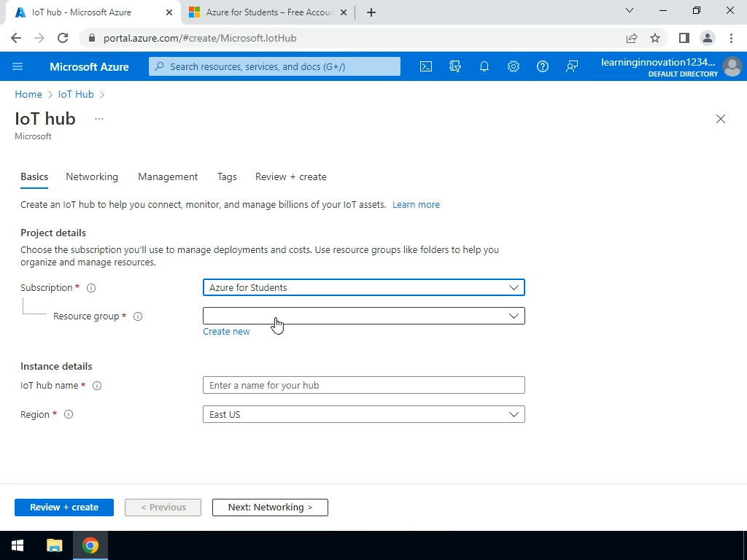Image resolution: width=747 pixels, height=560 pixels.
Task: Share this page using the address bar icon
Action: tap(632, 38)
